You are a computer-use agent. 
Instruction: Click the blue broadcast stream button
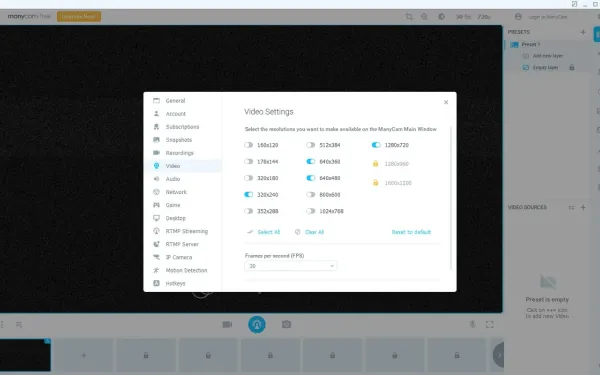pyautogui.click(x=257, y=324)
